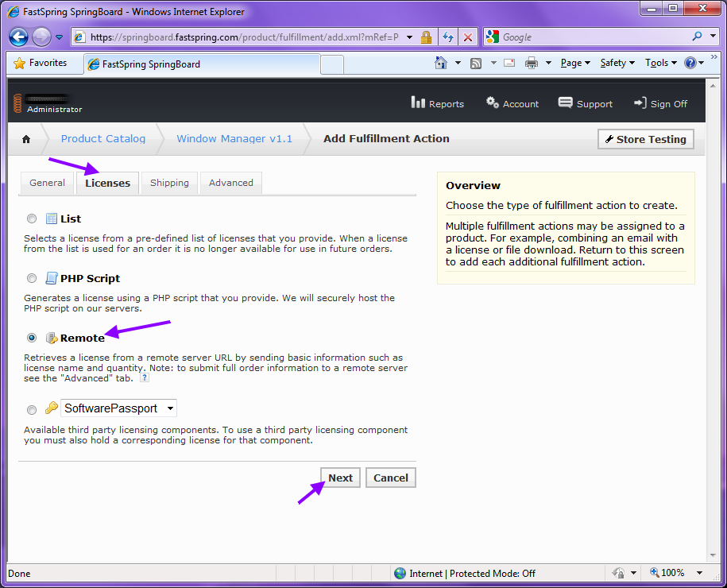Open recent pages dropdown beside Forward
The width and height of the screenshot is (727, 588).
click(60, 37)
